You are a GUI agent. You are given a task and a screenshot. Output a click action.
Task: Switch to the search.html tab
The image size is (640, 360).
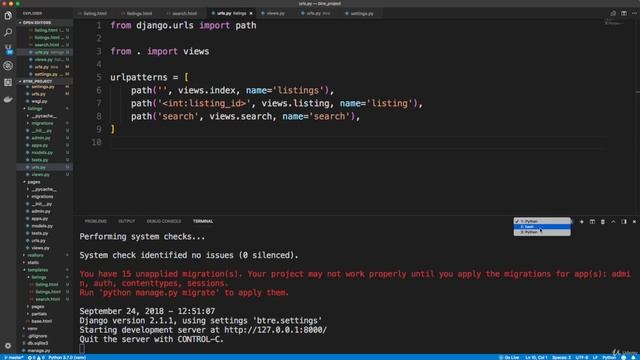[x=184, y=13]
